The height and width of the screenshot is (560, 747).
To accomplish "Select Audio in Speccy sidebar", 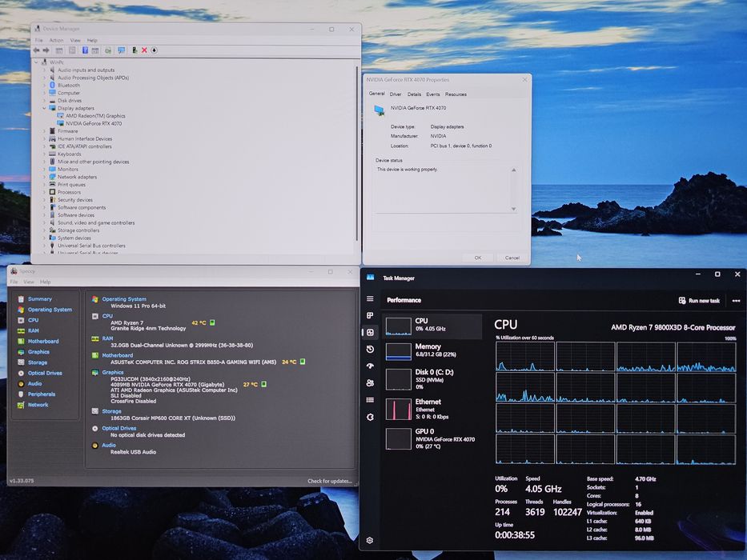I will tap(34, 383).
